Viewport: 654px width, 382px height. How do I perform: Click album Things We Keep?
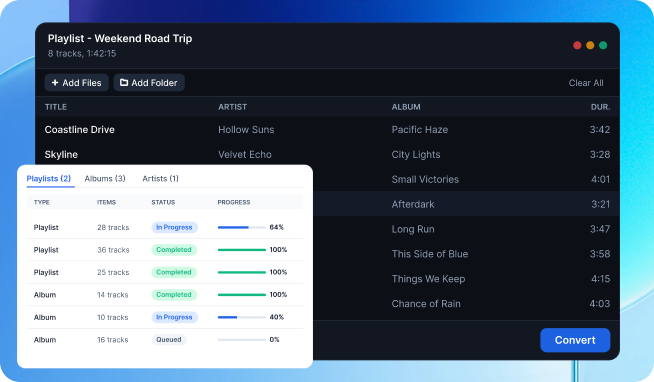click(x=428, y=279)
